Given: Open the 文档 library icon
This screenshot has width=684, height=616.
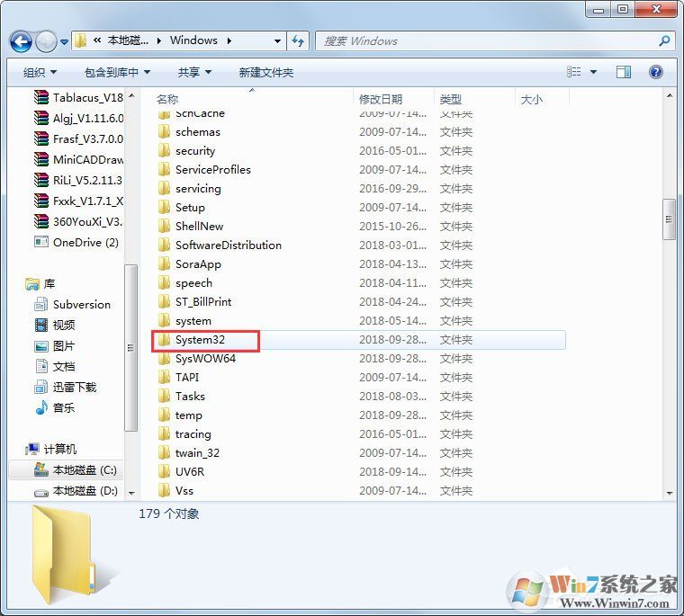Looking at the screenshot, I should point(41,366).
